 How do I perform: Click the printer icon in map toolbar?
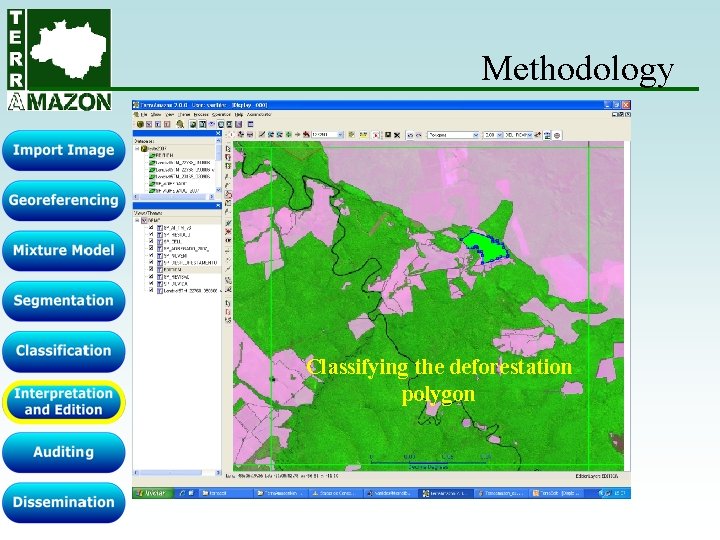pos(250,135)
